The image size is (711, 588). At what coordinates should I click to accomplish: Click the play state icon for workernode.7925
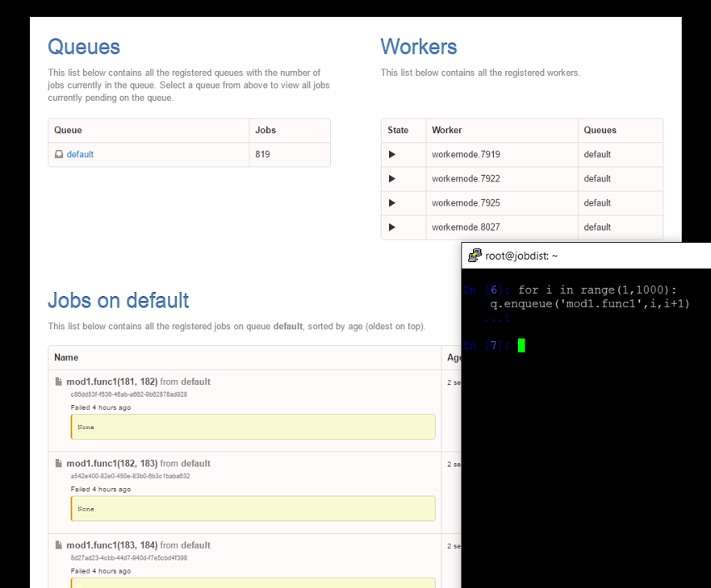click(392, 202)
